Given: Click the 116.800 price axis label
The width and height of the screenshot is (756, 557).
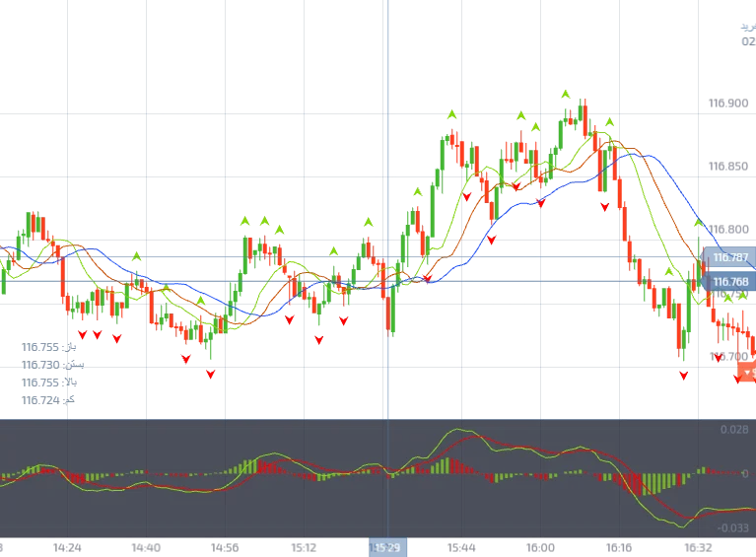Looking at the screenshot, I should [x=728, y=229].
